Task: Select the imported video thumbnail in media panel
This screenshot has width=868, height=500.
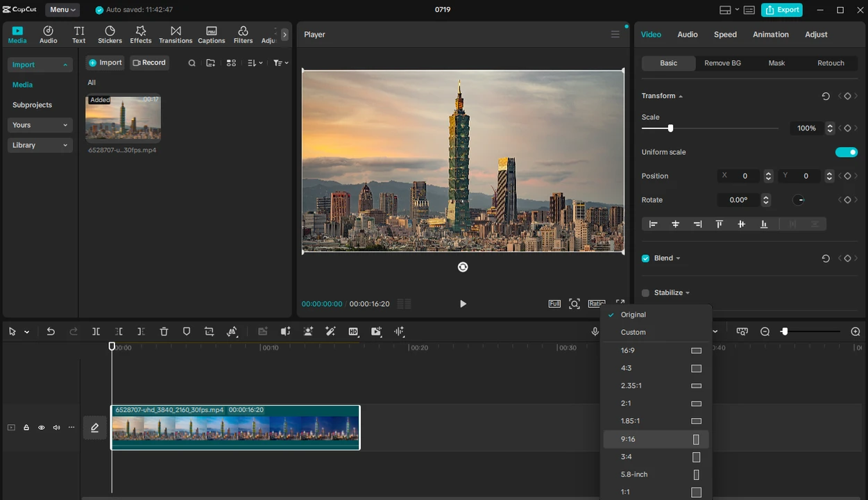Action: [x=123, y=118]
